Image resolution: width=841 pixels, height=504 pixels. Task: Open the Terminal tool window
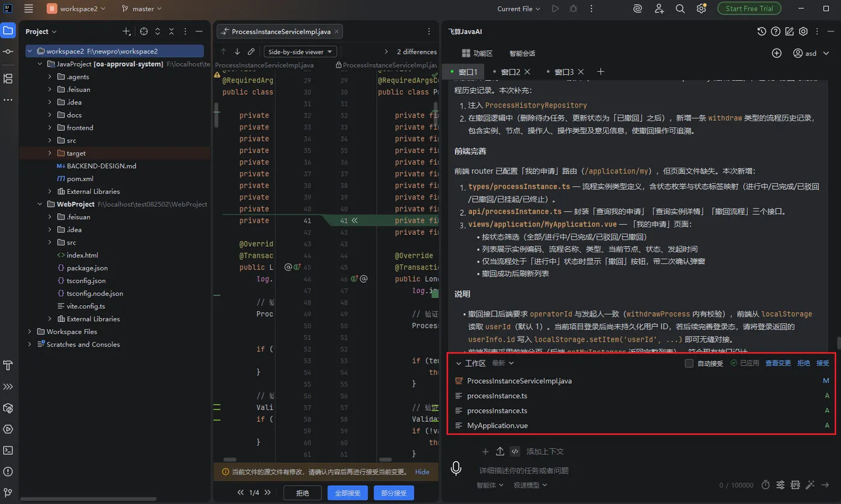coord(8,450)
